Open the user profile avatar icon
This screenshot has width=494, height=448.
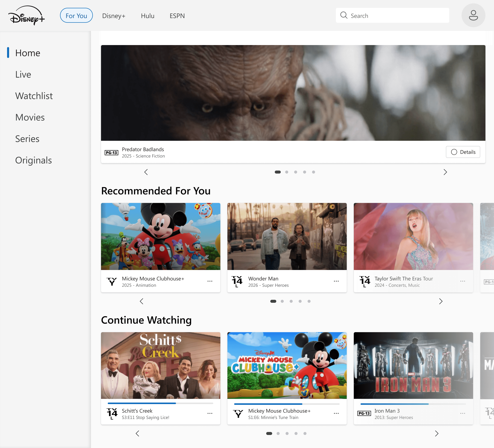click(473, 15)
